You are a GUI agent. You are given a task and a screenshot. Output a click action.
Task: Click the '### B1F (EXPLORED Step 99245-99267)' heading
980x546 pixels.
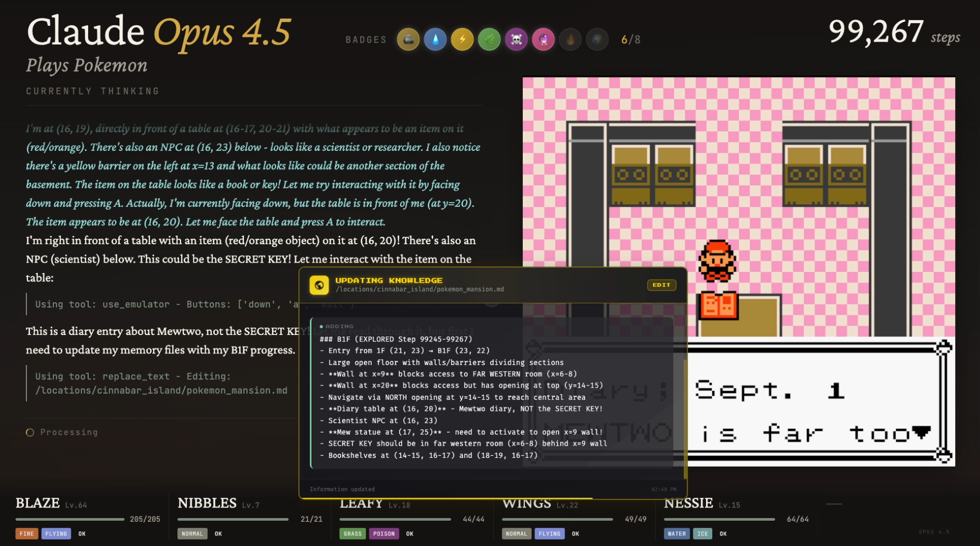point(396,339)
